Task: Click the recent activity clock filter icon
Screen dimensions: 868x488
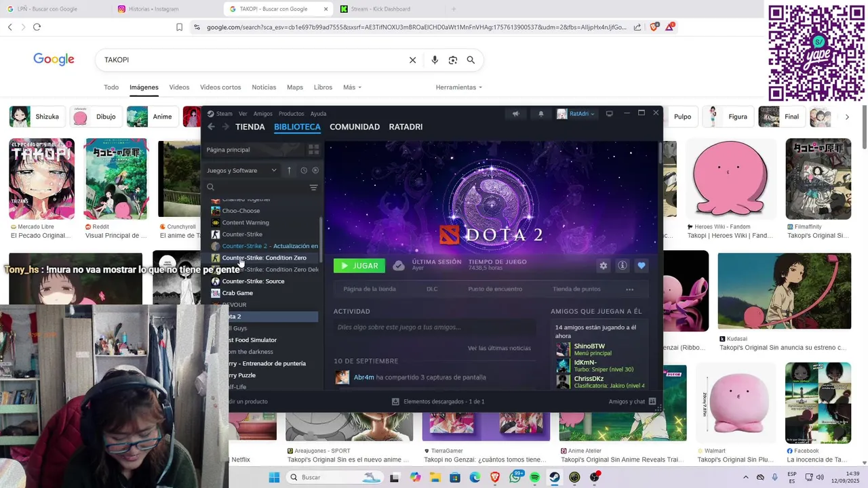Action: 304,171
